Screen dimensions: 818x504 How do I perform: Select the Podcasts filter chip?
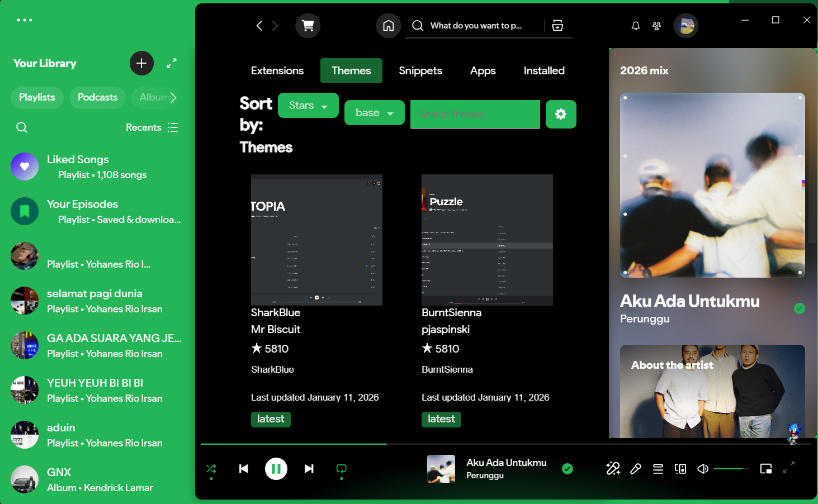[x=98, y=97]
